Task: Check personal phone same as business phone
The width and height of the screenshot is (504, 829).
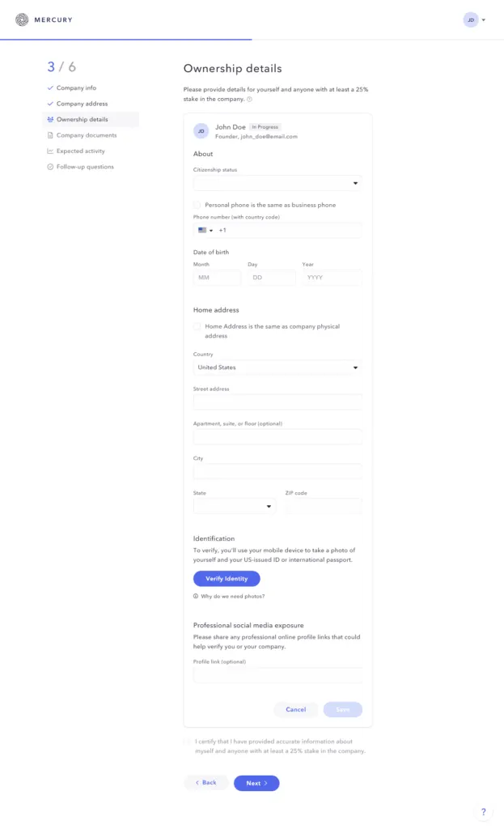Action: 197,205
